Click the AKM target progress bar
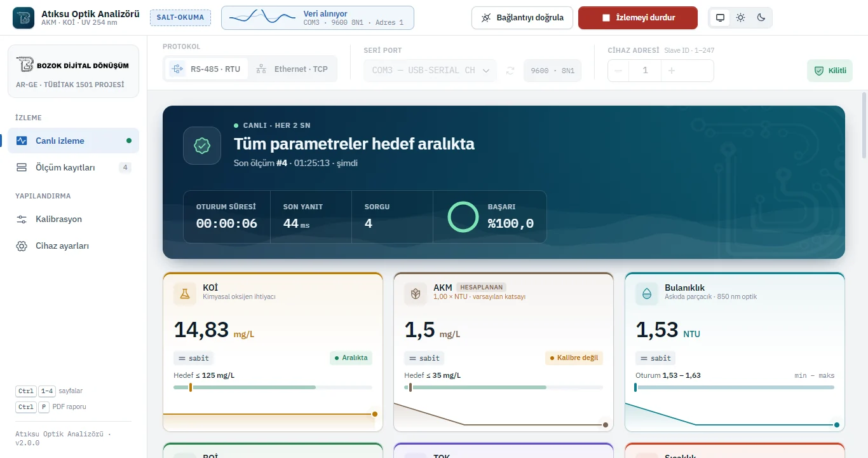 (x=504, y=387)
